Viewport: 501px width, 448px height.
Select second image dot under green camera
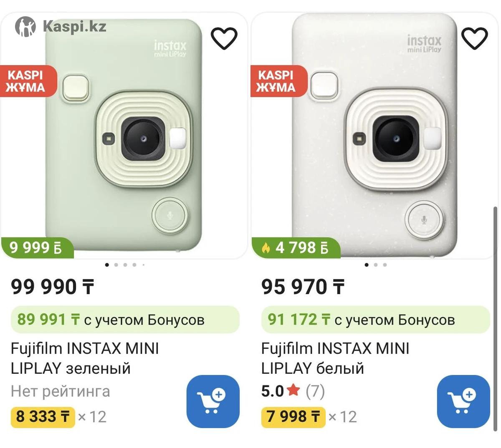(116, 265)
